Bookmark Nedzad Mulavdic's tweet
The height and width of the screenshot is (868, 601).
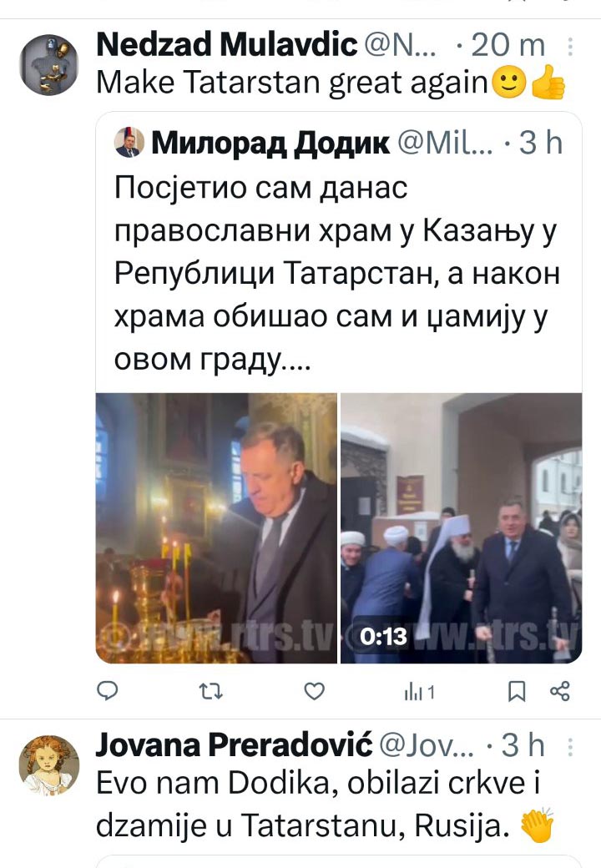pyautogui.click(x=517, y=691)
